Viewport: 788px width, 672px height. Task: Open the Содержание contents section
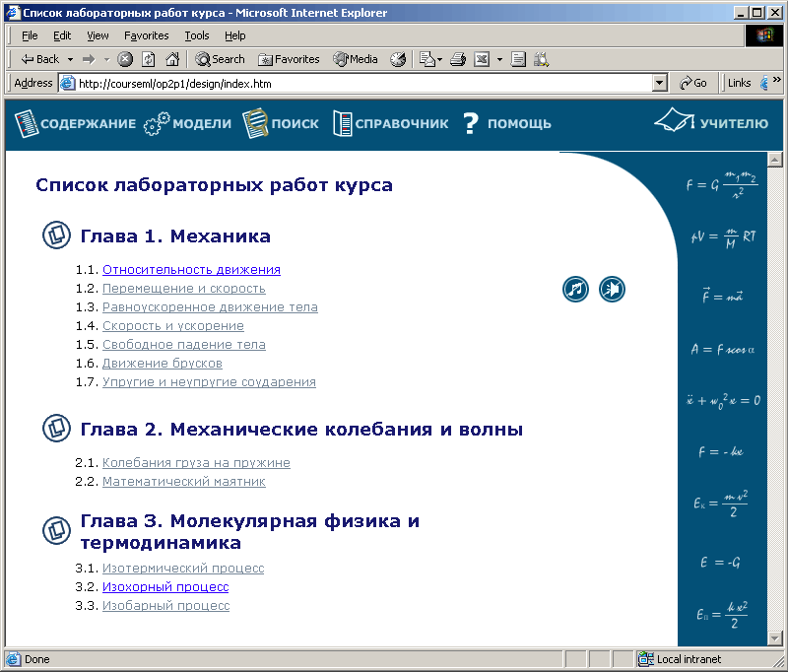[75, 123]
